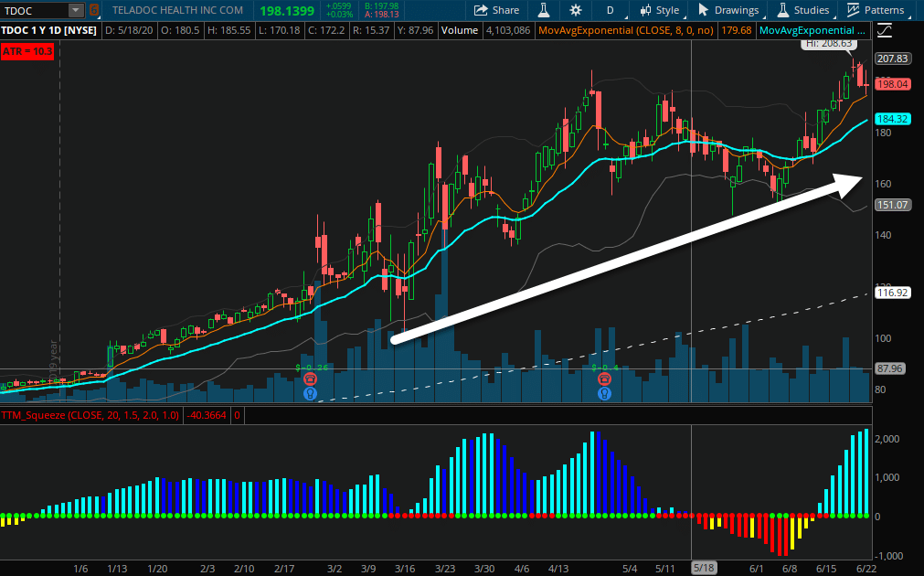This screenshot has height=576, width=924.
Task: Click the TDOC symbol entry field
Action: coord(35,11)
